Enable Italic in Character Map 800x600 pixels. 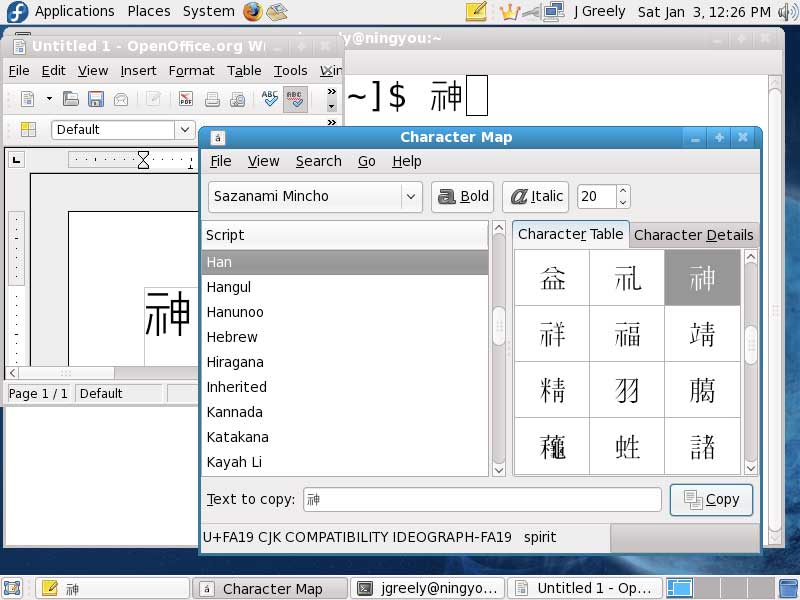pyautogui.click(x=535, y=196)
